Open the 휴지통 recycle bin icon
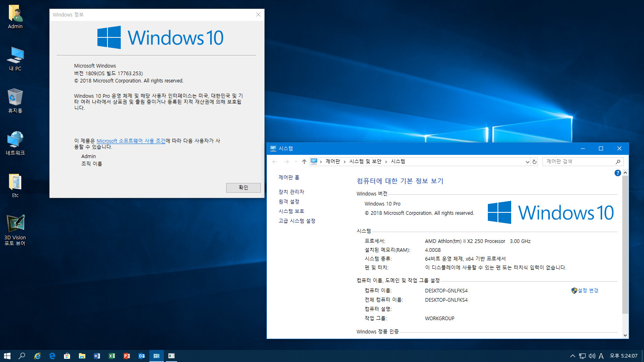Image resolution: width=644 pixels, height=362 pixels. click(x=15, y=101)
